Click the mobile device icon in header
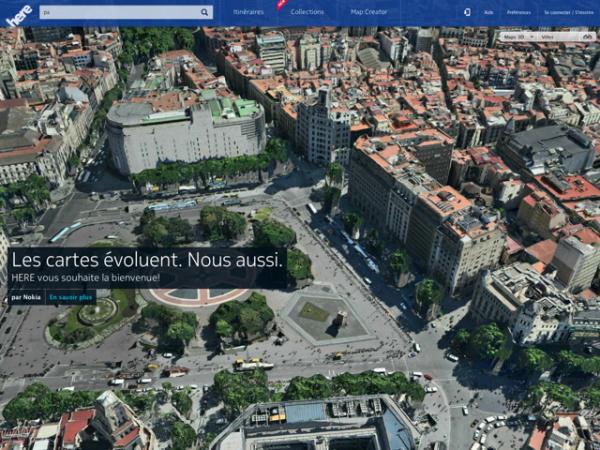 tap(467, 13)
